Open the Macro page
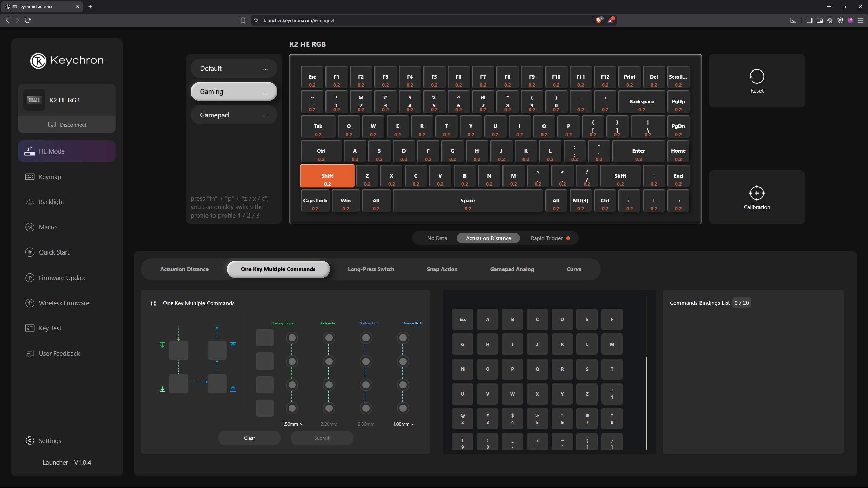The image size is (868, 488). point(47,227)
